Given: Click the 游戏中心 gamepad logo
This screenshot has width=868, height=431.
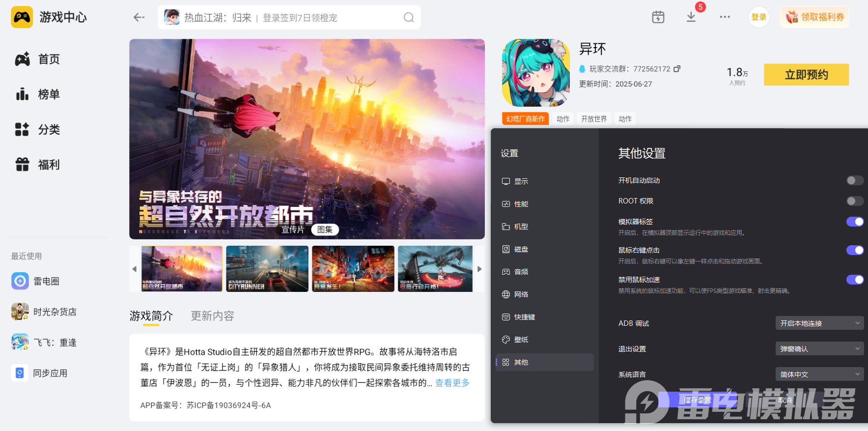Looking at the screenshot, I should (22, 17).
